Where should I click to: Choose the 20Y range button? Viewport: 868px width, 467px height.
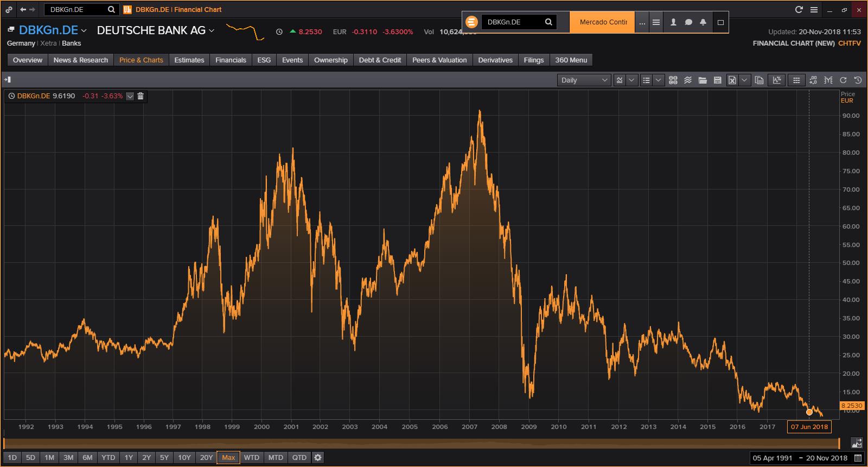tap(206, 457)
